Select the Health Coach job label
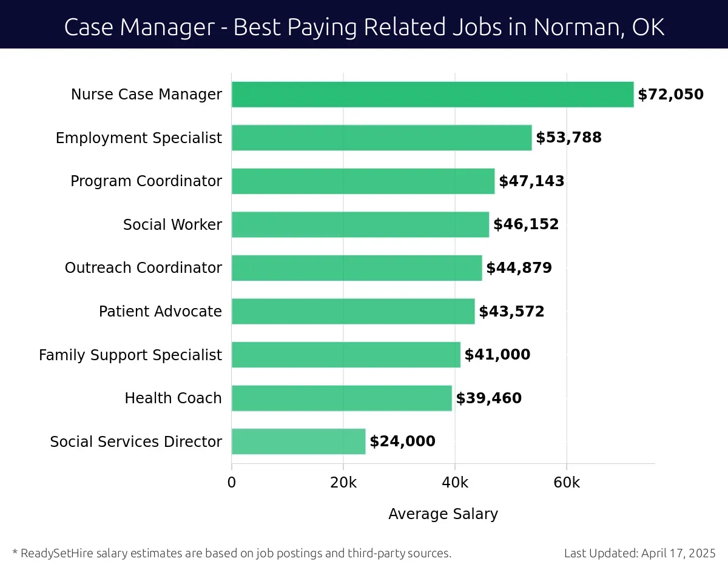Screen dimensions: 728x570 click(173, 398)
